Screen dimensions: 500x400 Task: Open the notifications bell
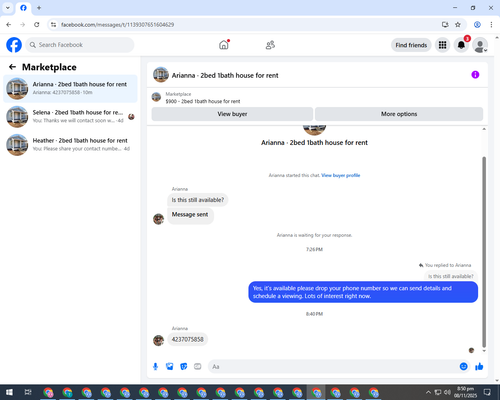[461, 45]
